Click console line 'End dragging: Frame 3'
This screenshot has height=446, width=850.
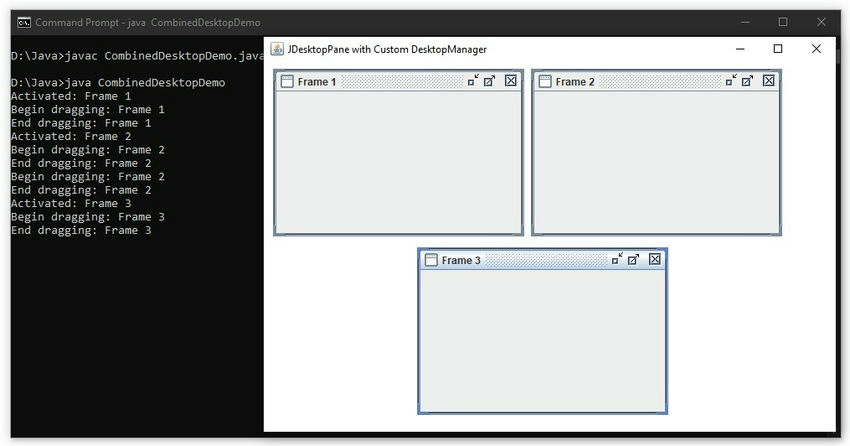point(81,230)
